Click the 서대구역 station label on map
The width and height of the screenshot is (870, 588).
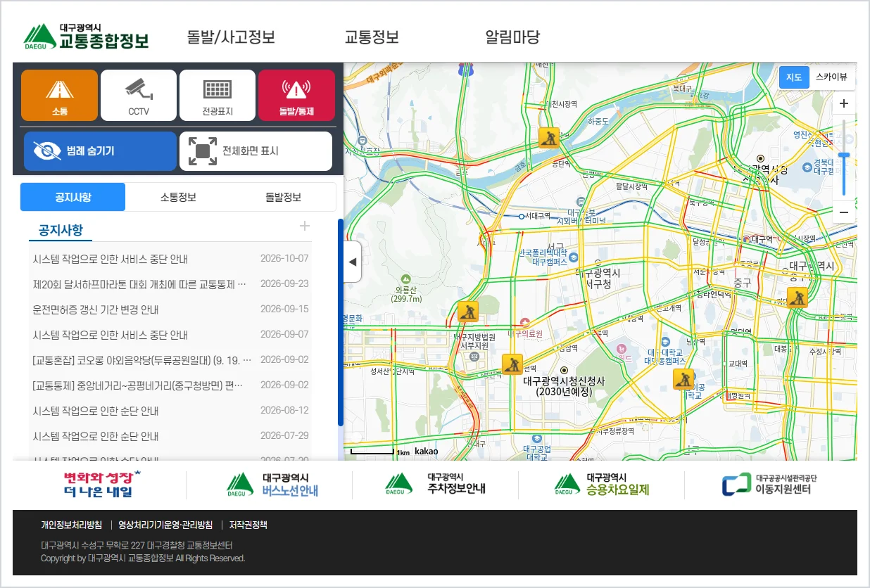(x=538, y=216)
